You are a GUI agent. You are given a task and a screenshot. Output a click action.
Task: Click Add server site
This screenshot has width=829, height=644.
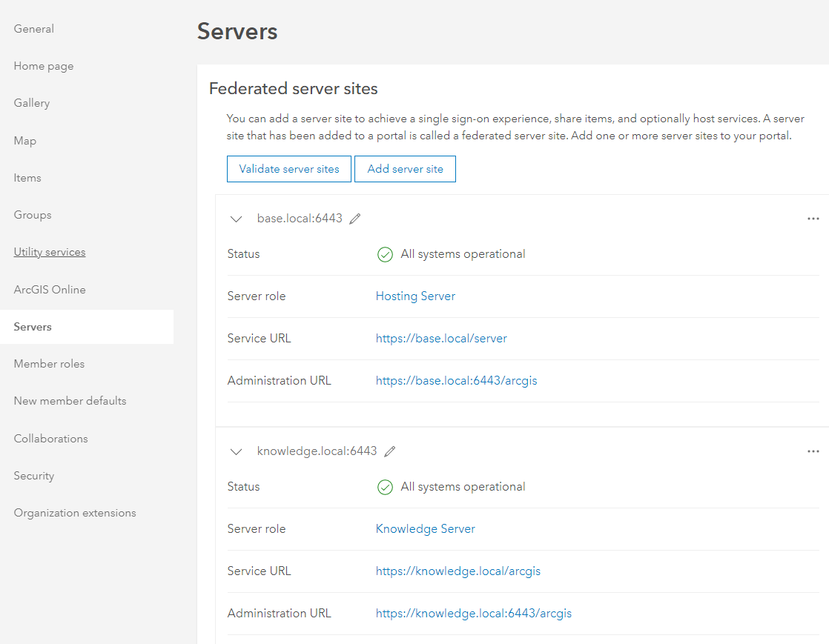pyautogui.click(x=405, y=169)
